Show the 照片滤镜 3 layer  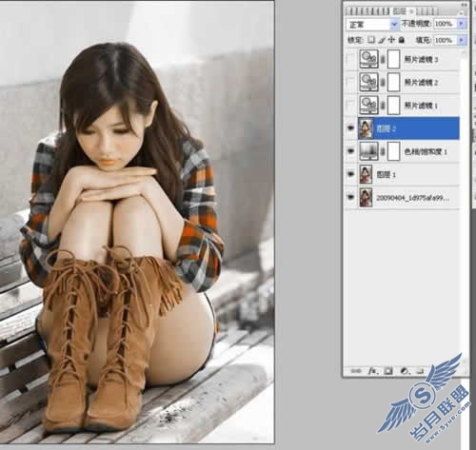[351, 59]
